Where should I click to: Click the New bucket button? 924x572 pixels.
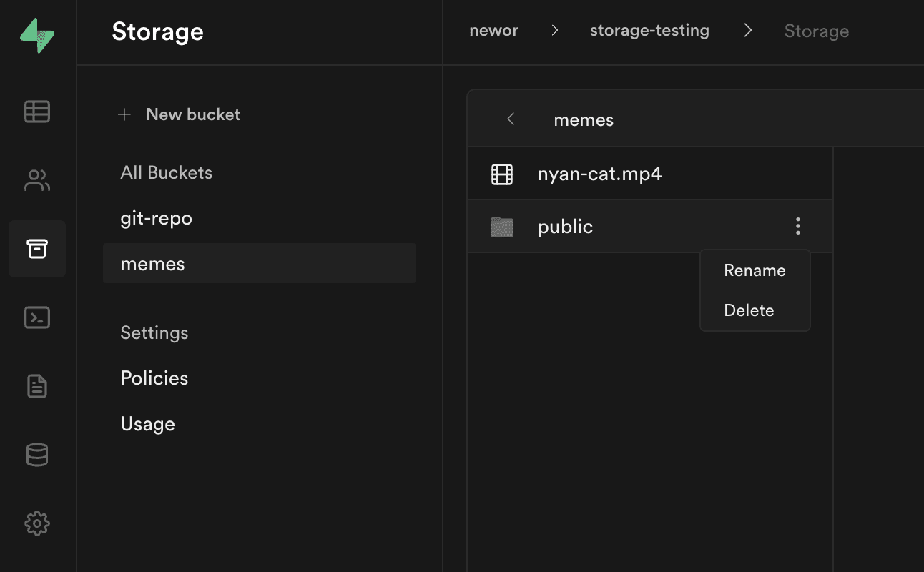[x=180, y=114]
